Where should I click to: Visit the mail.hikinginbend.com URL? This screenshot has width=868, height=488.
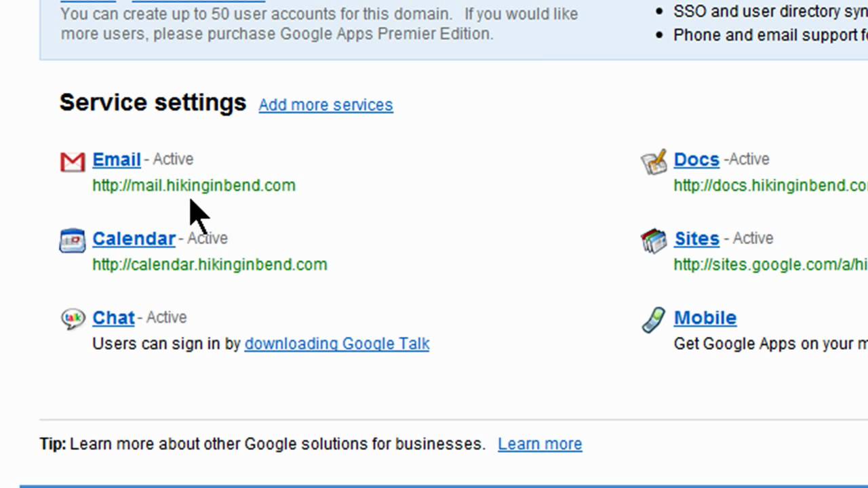[194, 186]
